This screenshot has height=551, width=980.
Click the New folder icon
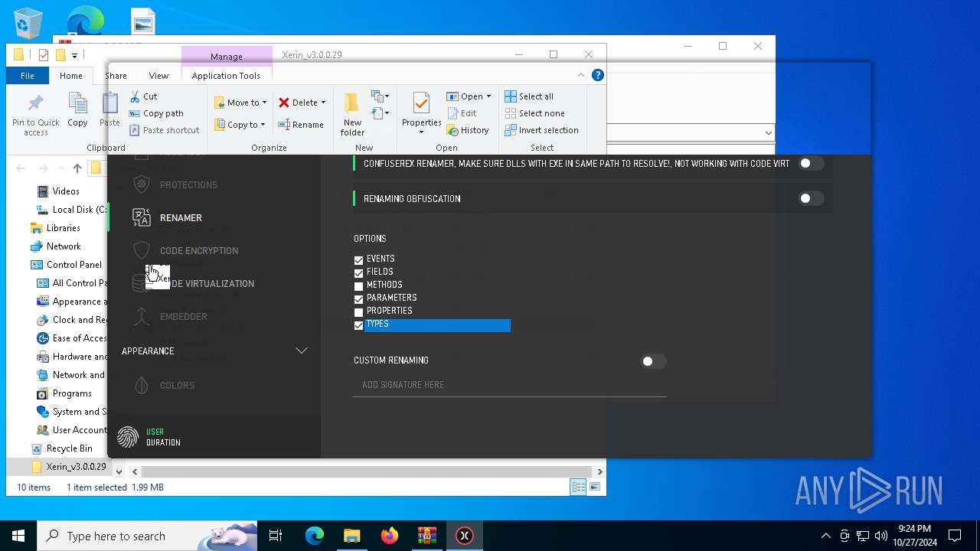tap(351, 103)
